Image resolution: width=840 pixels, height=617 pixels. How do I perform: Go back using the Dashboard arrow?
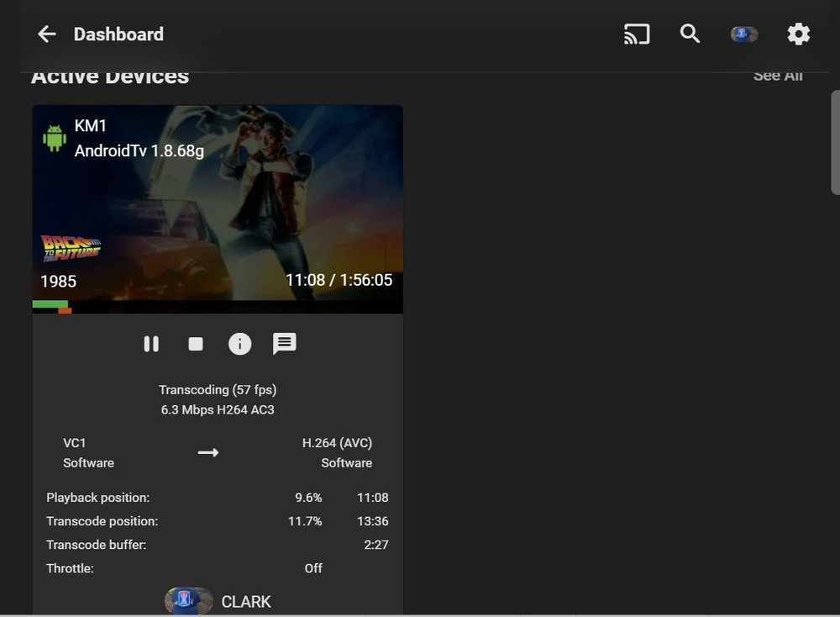tap(47, 34)
